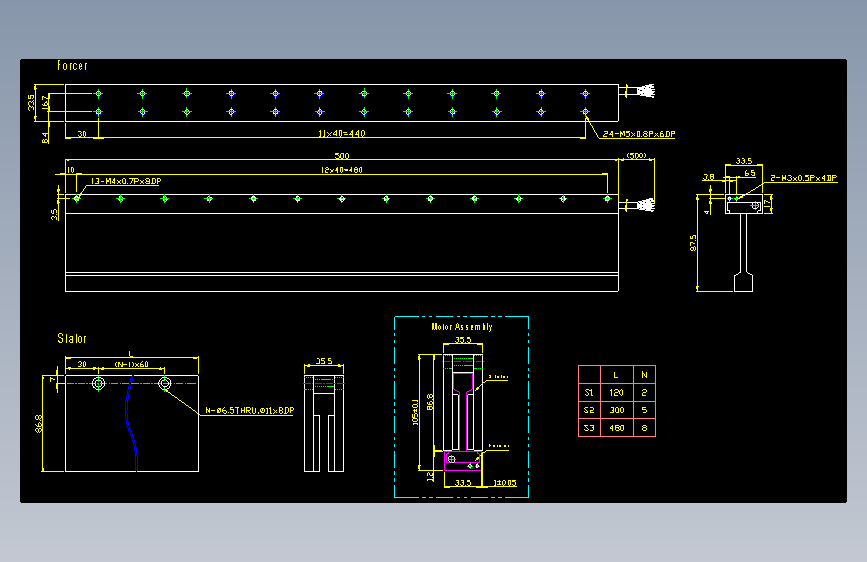
Task: Click the "Forcer" drawing title
Action: (72, 66)
